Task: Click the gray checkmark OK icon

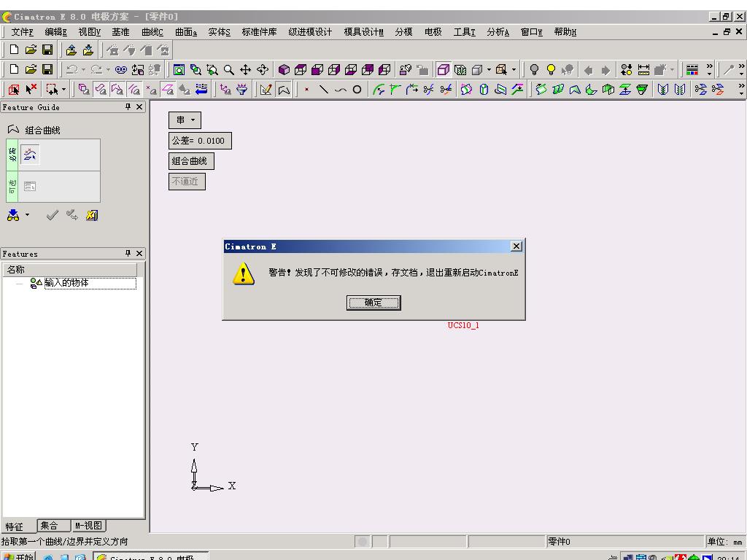Action: pyautogui.click(x=52, y=215)
